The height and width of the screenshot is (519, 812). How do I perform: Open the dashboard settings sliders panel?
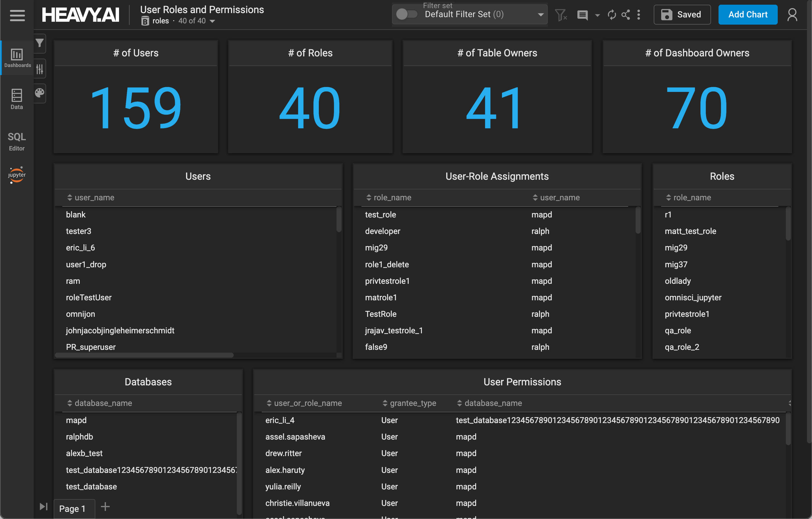pos(40,69)
